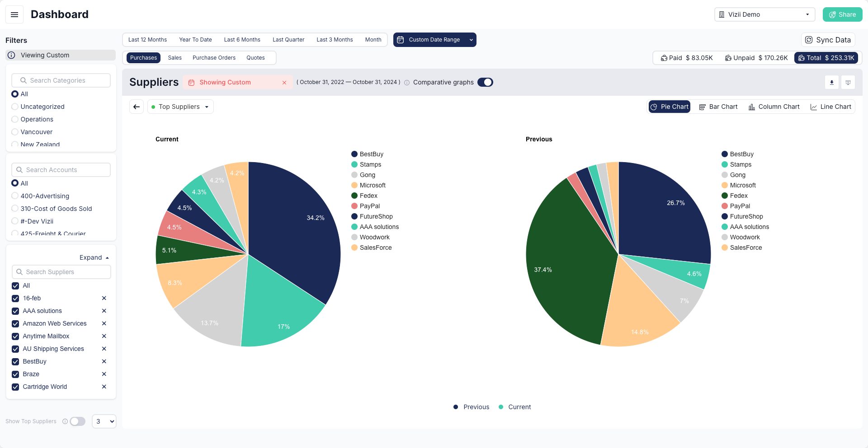Screen dimensions: 868x448
Task: Click Show Top Suppliers info icon
Action: pyautogui.click(x=65, y=421)
